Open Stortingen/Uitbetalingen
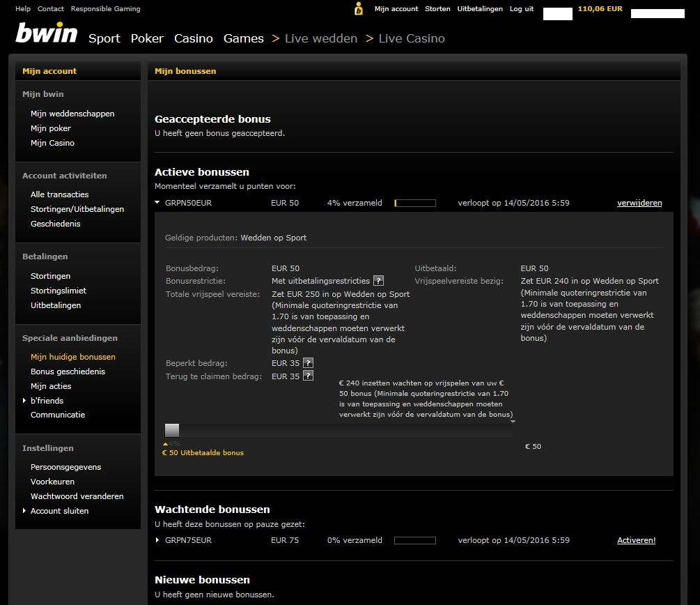 coord(77,209)
